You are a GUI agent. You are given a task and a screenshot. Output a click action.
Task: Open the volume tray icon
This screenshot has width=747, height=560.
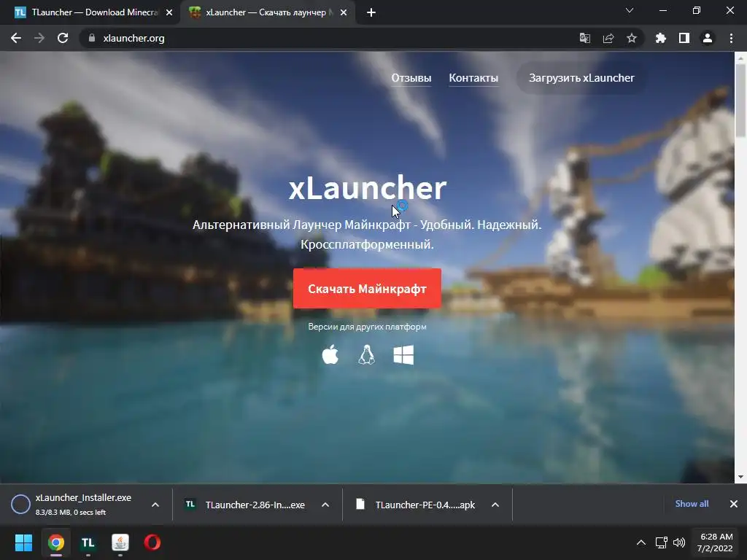tap(679, 542)
